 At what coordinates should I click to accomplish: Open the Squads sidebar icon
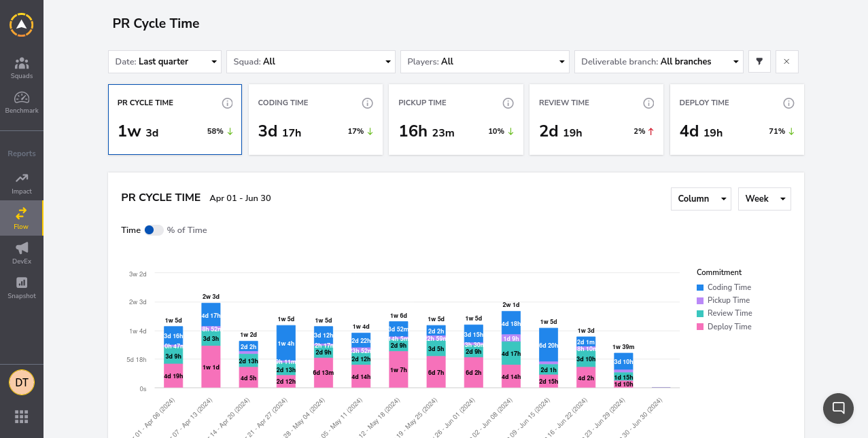(22, 64)
